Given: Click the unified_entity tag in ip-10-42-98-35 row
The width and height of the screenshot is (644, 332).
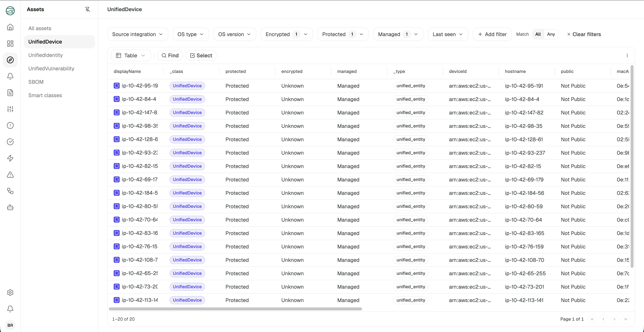Looking at the screenshot, I should tap(411, 126).
